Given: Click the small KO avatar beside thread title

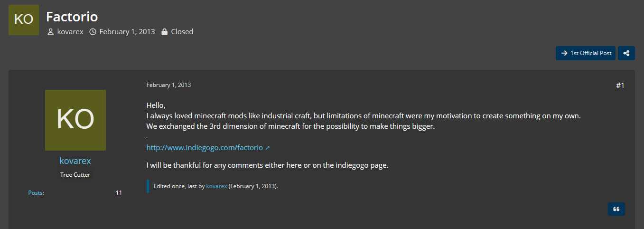Looking at the screenshot, I should [24, 20].
